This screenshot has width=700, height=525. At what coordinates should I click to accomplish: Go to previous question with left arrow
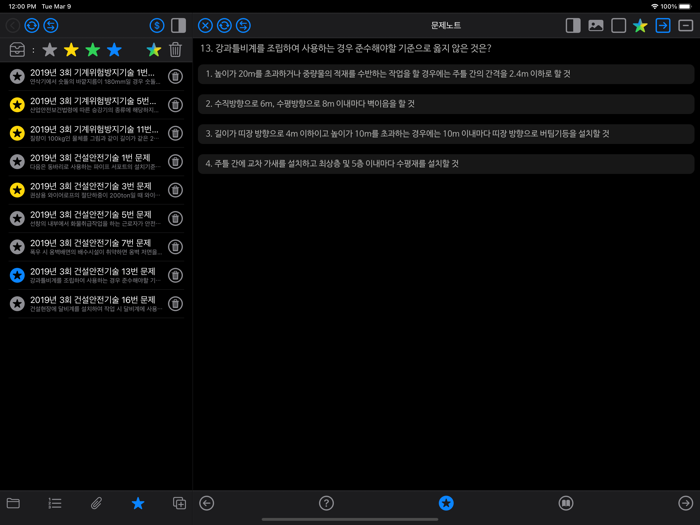pos(207,503)
